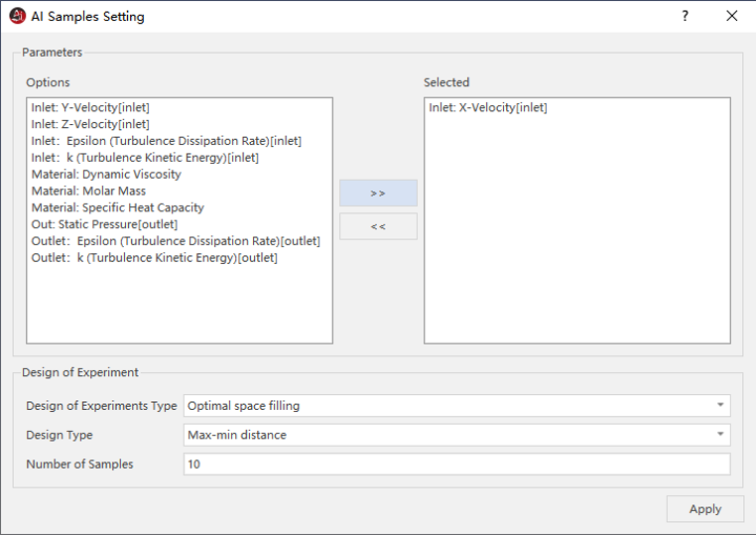Select Material: Molar Mass option

tap(88, 191)
